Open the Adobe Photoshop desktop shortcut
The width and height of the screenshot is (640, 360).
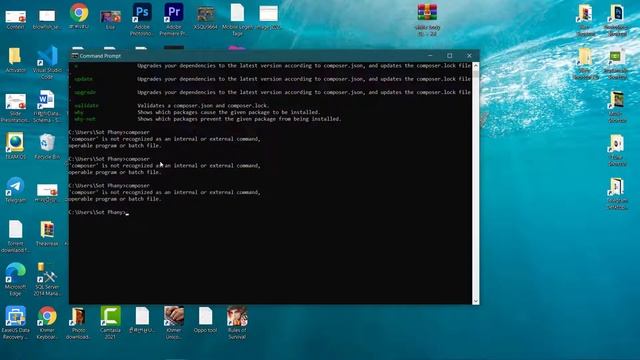[142, 19]
